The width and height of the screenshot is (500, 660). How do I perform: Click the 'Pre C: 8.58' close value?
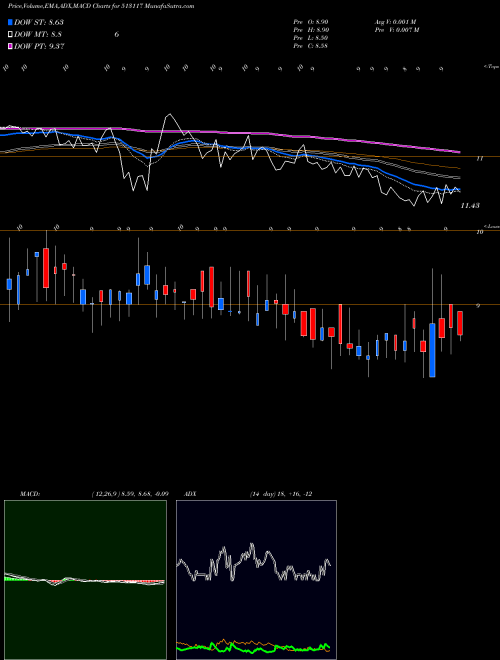(311, 46)
